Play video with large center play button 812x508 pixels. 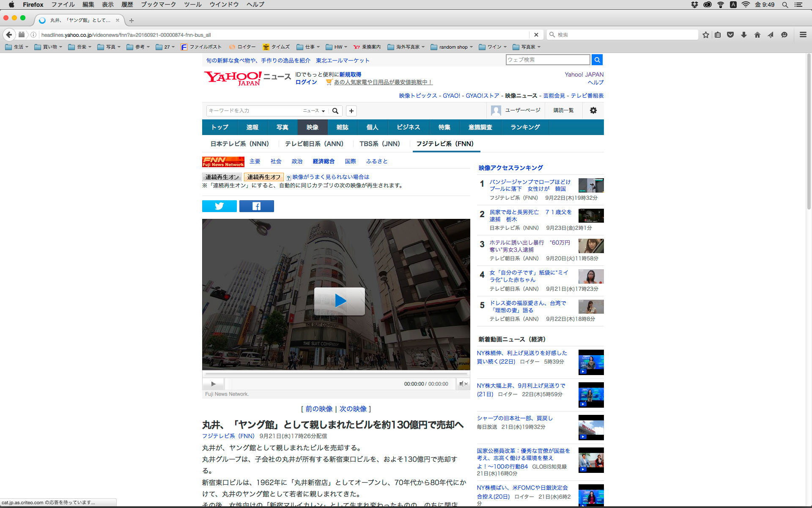coord(339,301)
